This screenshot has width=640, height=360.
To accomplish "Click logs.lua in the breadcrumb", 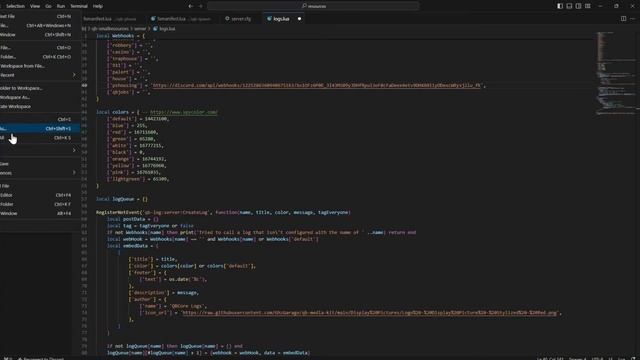I will tap(167, 29).
